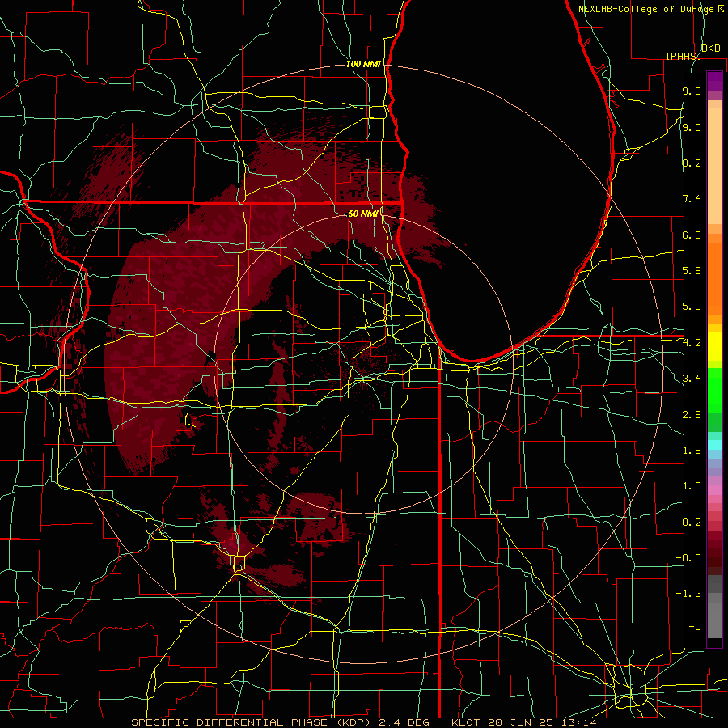Select the 1.8 value on the scale
Image resolution: width=728 pixels, height=728 pixels.
tap(692, 451)
